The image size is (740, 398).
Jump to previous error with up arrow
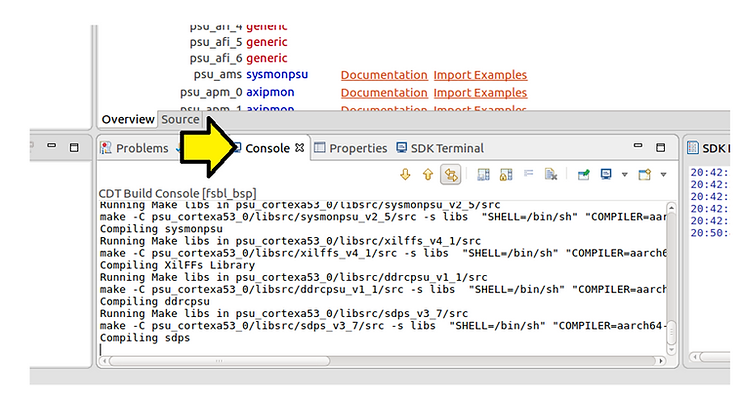coord(428,175)
